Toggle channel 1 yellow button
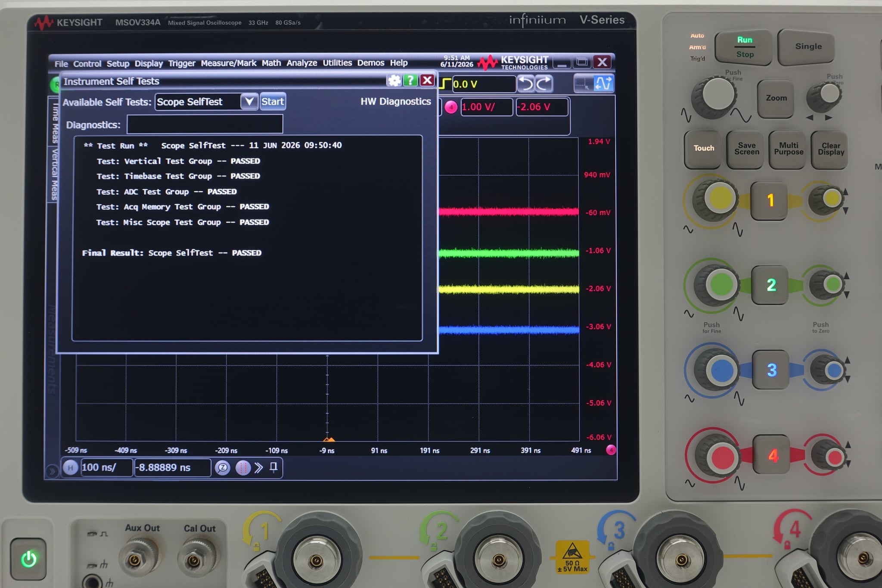This screenshot has width=882, height=588. (770, 200)
